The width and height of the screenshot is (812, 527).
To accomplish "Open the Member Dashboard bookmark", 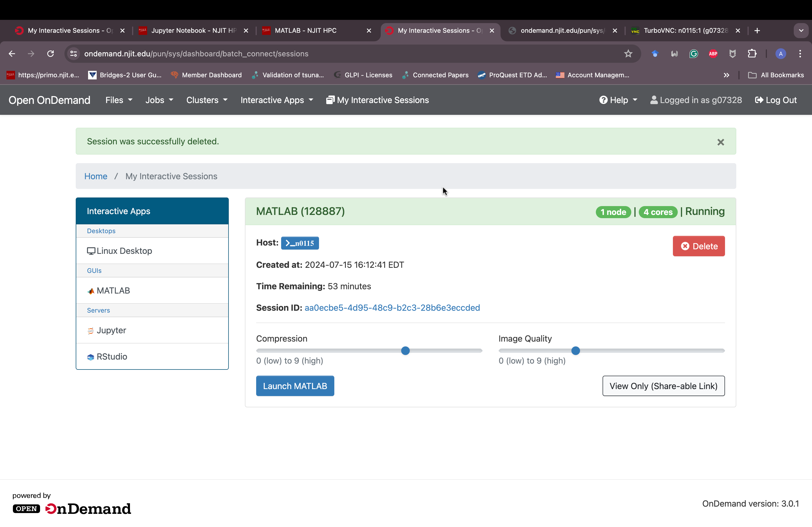I will 206,75.
